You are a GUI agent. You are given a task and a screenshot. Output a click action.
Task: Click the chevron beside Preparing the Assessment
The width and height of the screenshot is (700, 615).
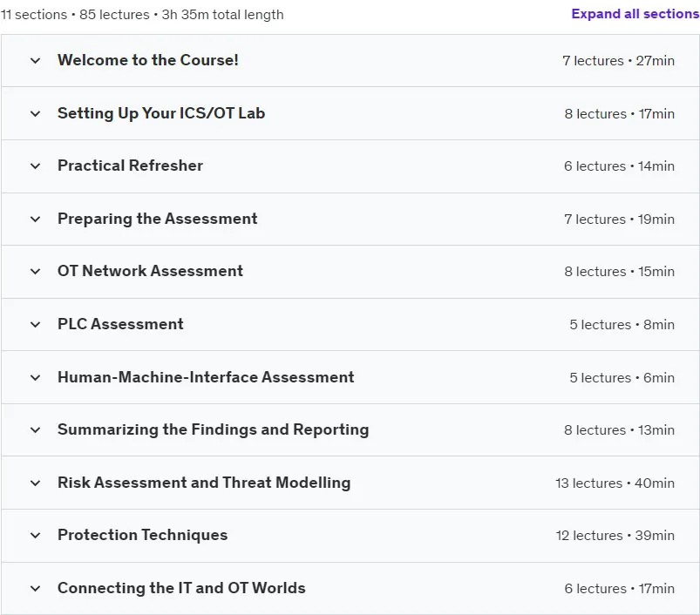[35, 219]
